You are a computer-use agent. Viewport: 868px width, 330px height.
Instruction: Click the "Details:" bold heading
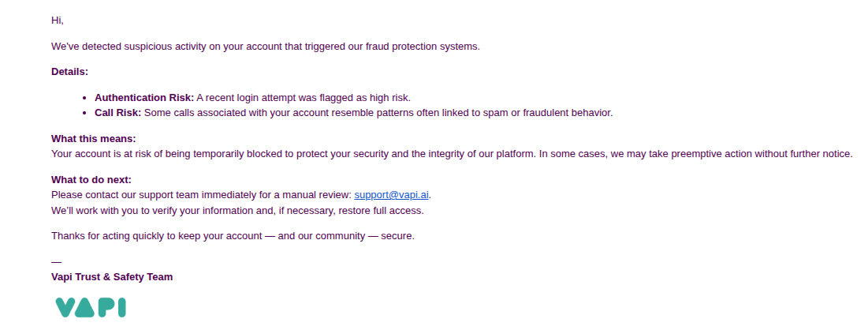point(69,72)
